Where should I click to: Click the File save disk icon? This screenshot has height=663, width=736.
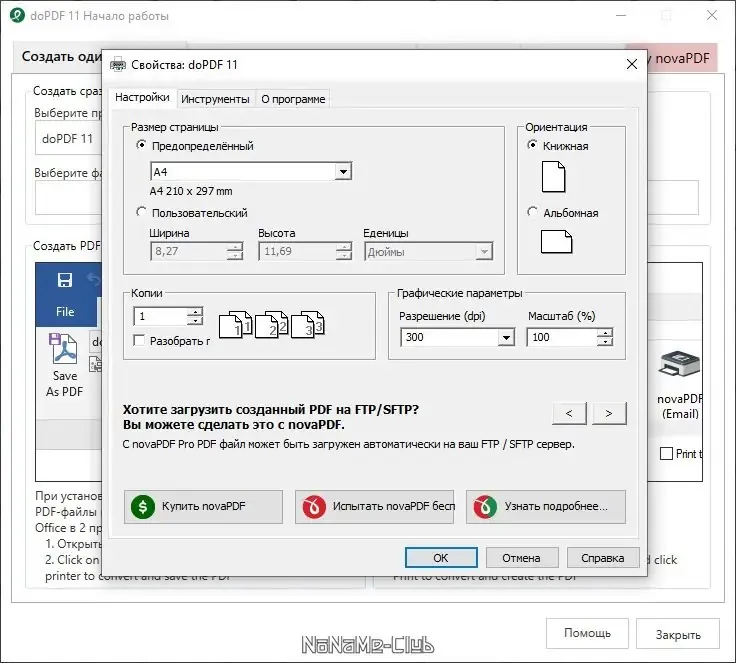[x=65, y=280]
